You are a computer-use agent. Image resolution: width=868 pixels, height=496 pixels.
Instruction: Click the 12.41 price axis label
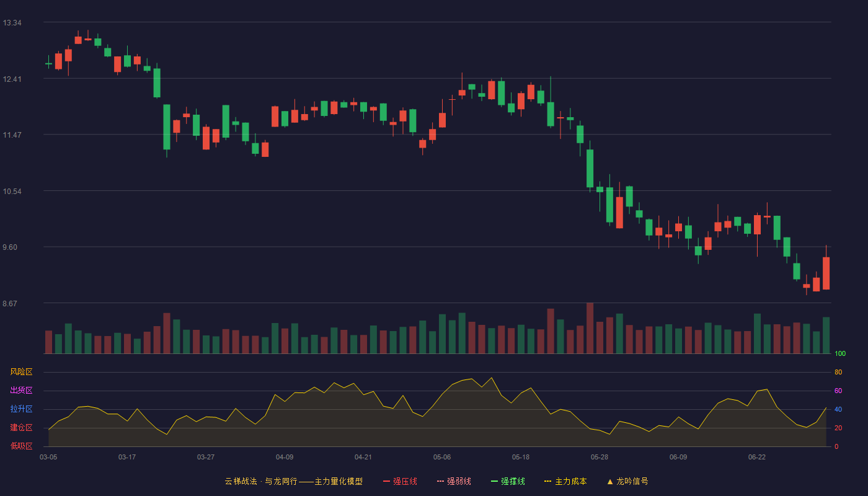pyautogui.click(x=12, y=79)
